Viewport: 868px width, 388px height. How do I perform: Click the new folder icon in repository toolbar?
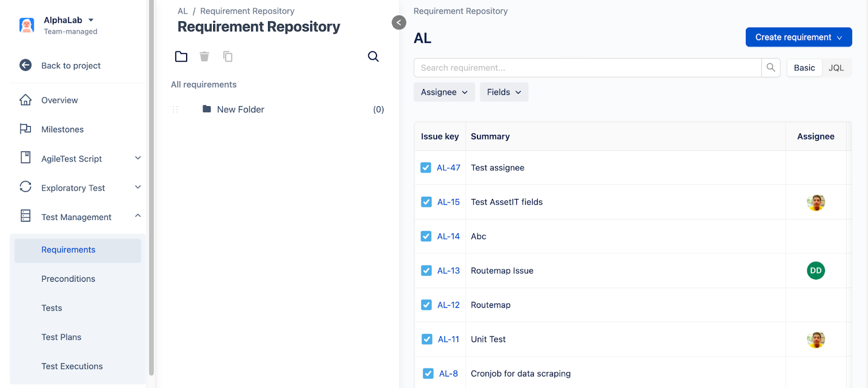[x=181, y=56]
